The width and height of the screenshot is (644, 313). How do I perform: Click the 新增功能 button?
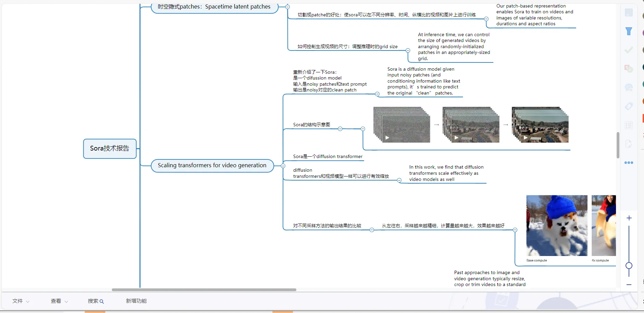tap(136, 301)
